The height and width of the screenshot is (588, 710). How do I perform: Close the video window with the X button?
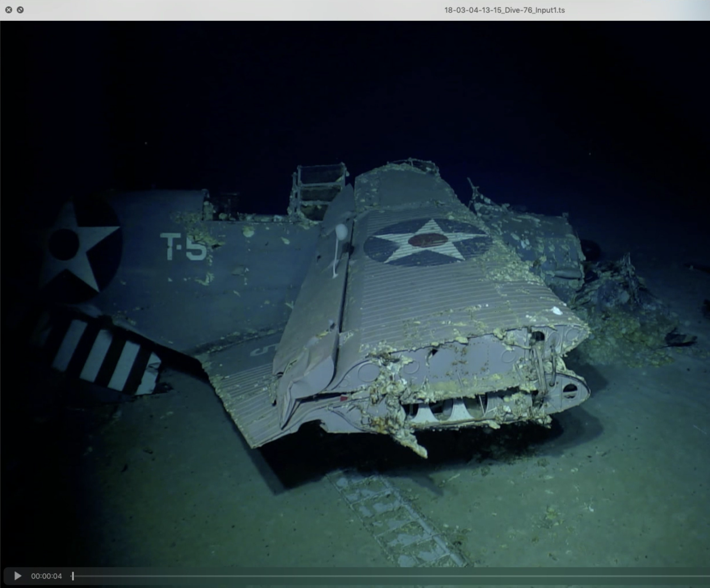(9, 10)
